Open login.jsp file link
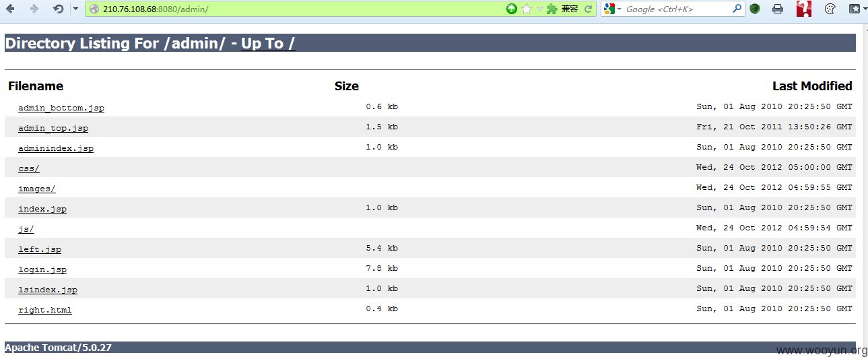This screenshot has width=868, height=357. tap(42, 269)
